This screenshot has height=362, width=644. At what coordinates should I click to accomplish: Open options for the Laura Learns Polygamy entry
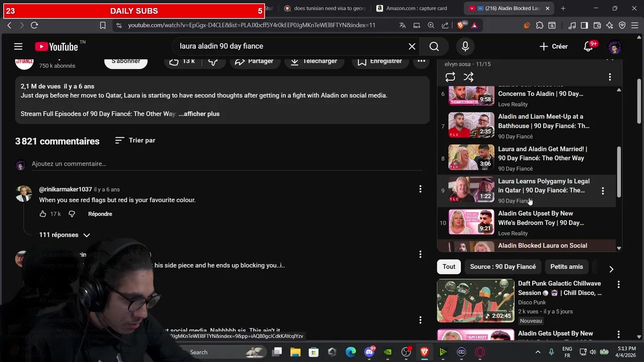point(603,191)
